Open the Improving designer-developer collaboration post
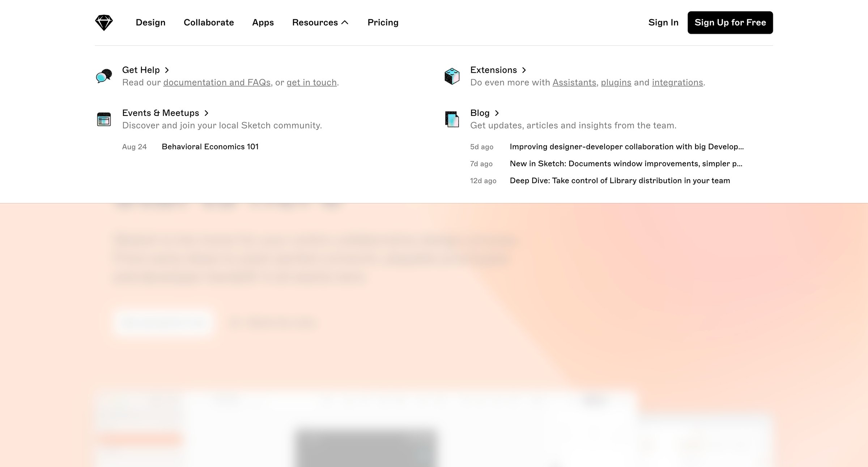The image size is (868, 467). [x=627, y=147]
